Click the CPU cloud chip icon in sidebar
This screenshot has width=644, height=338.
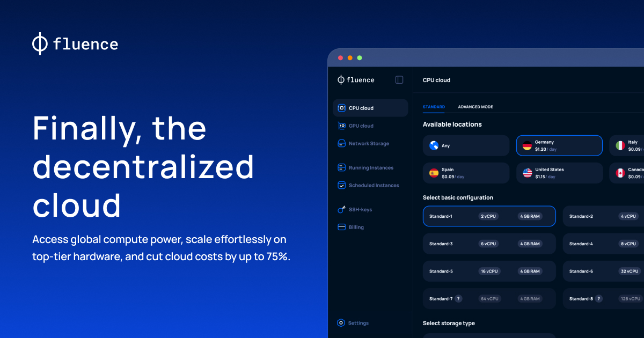341,108
